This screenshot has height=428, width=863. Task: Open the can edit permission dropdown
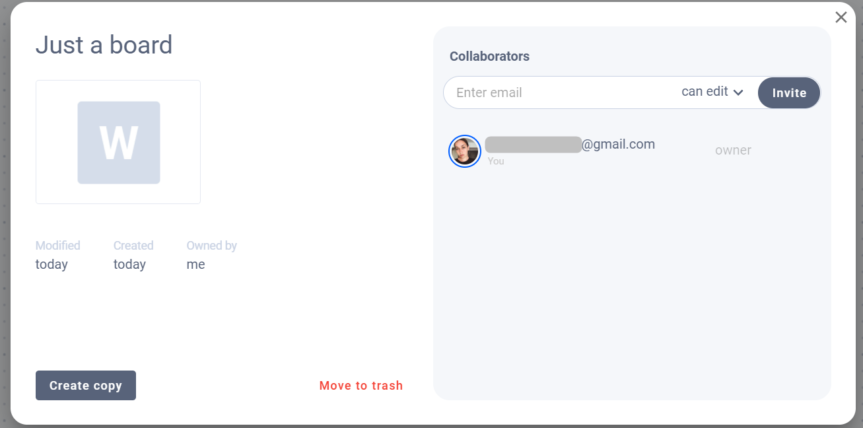[x=712, y=92]
